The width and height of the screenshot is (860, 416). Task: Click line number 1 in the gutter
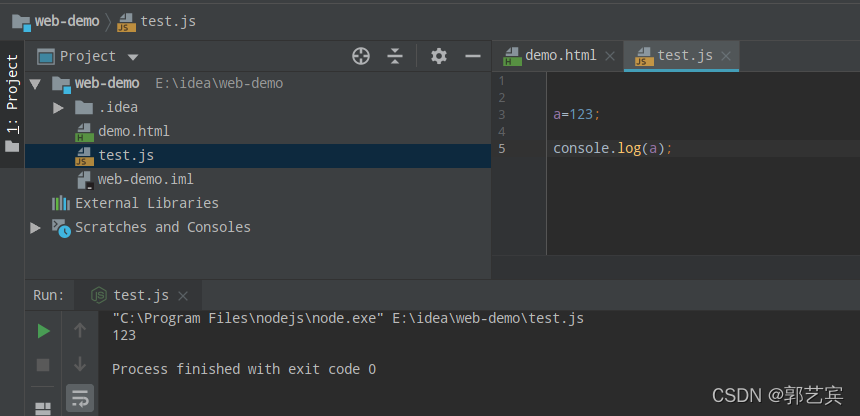click(x=501, y=81)
